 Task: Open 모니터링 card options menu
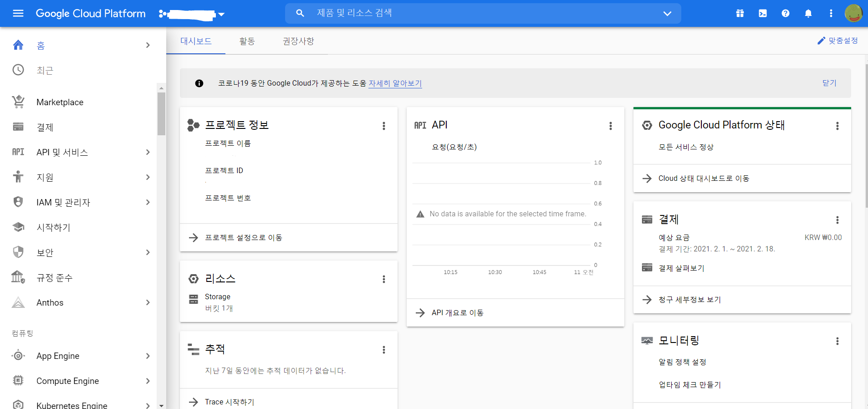coord(837,341)
